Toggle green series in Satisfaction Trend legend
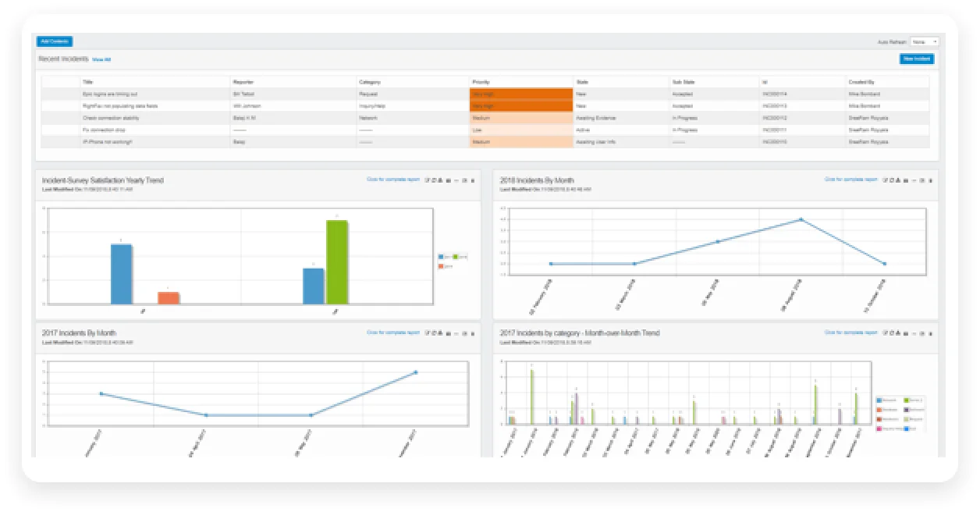Screen dimensions: 980x512 pyautogui.click(x=455, y=256)
